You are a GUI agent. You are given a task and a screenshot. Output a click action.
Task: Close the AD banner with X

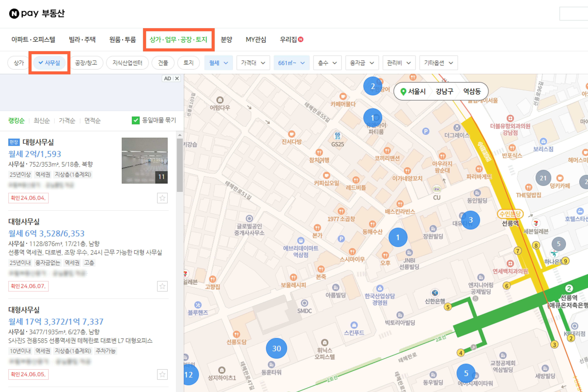[x=177, y=79]
